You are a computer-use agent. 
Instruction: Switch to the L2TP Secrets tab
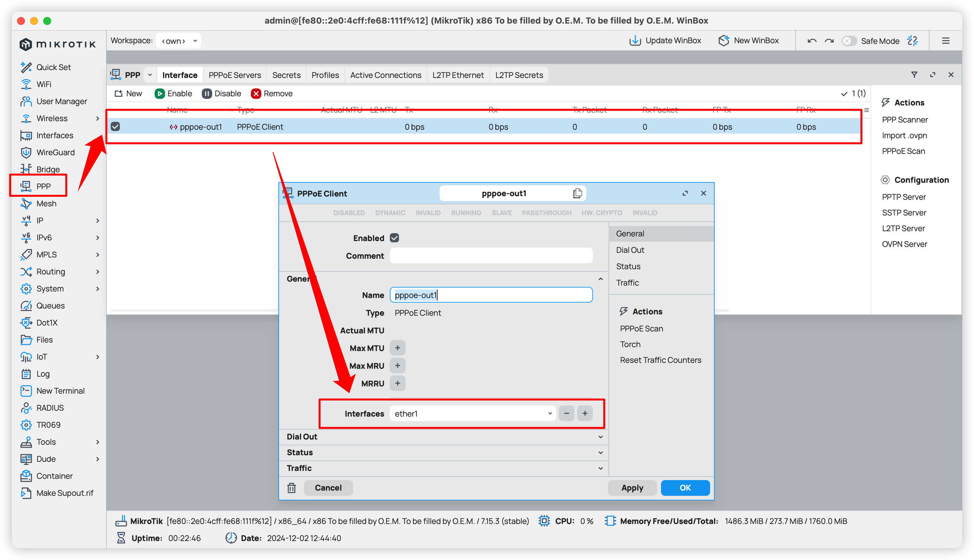[519, 75]
